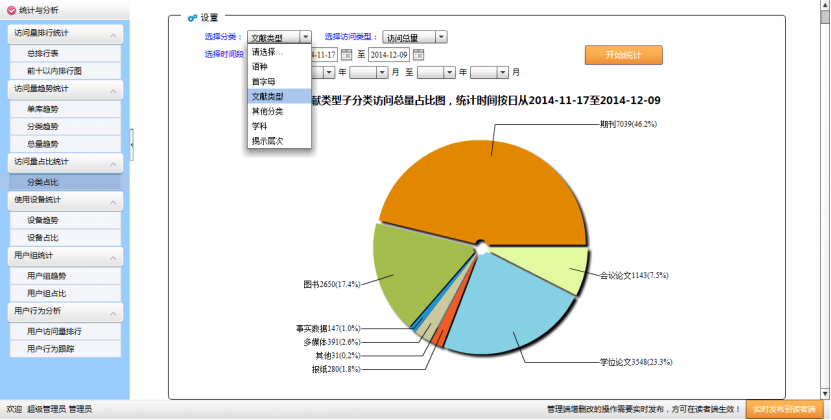Image resolution: width=831 pixels, height=420 pixels.
Task: Click the 开始统计 orange button
Action: (x=623, y=55)
